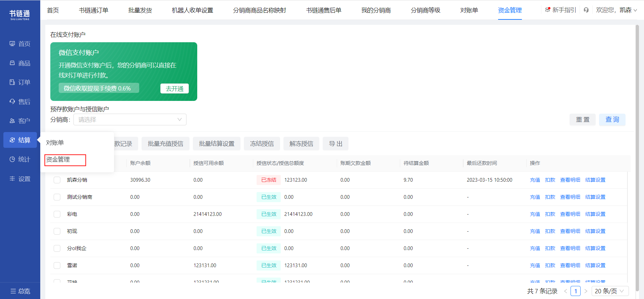Image resolution: width=644 pixels, height=299 pixels.
Task: Open the 新手指引 guide
Action: point(560,10)
